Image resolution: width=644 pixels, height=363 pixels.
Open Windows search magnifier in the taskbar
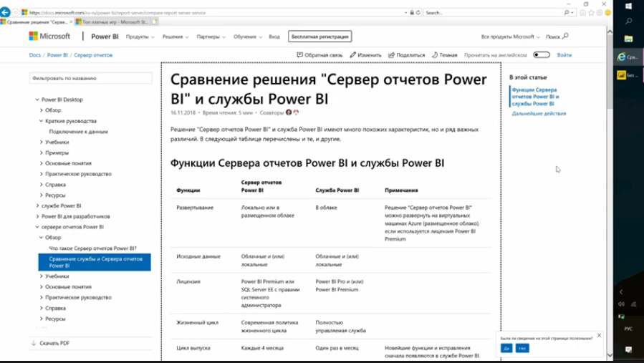click(628, 21)
